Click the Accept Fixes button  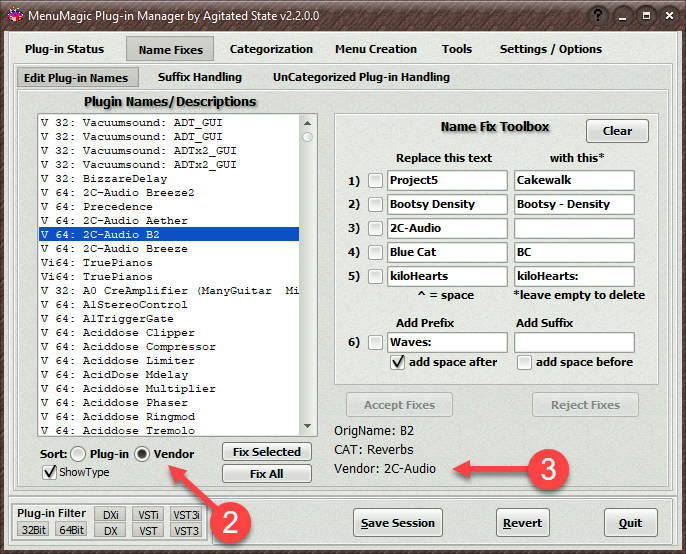click(399, 405)
